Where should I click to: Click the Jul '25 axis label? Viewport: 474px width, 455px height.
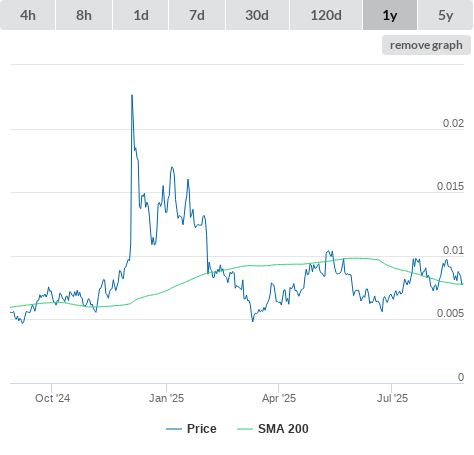(x=392, y=398)
